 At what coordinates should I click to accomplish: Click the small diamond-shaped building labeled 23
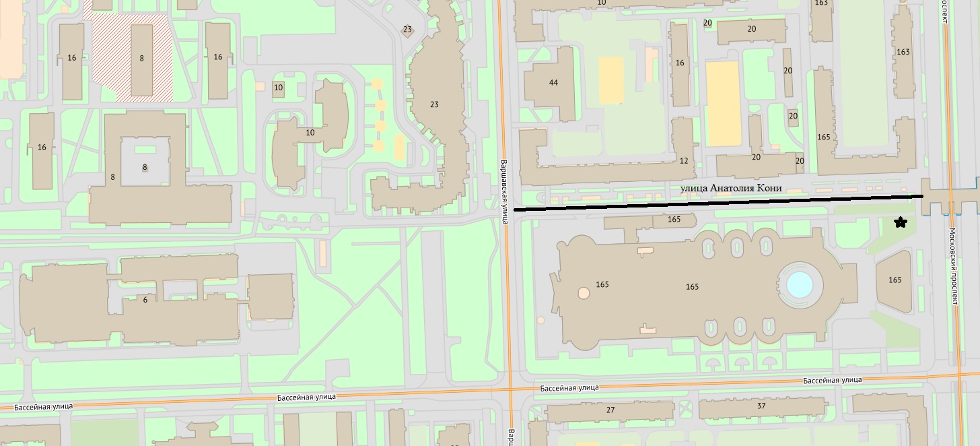407,30
